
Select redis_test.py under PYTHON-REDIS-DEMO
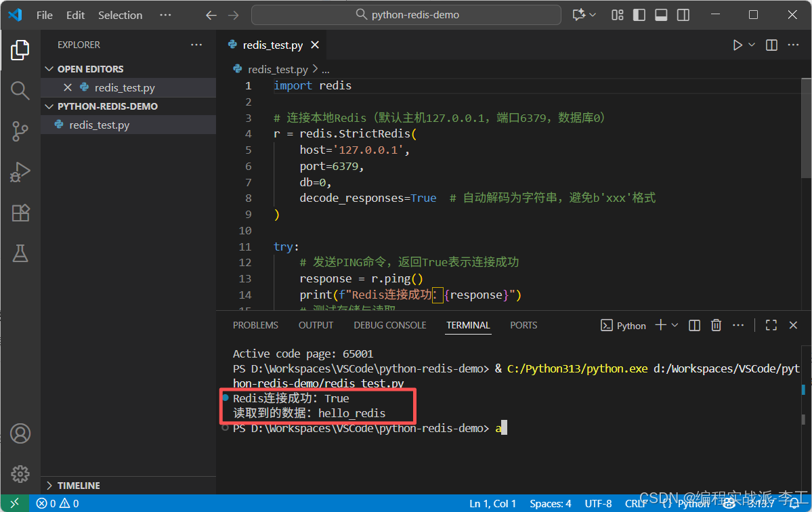129,125
